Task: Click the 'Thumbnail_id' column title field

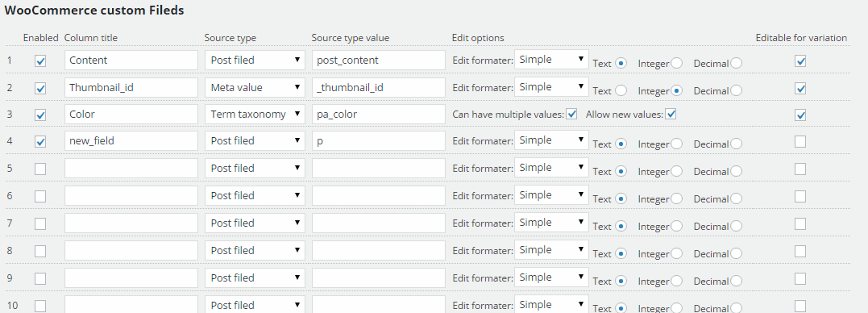Action: click(x=131, y=87)
